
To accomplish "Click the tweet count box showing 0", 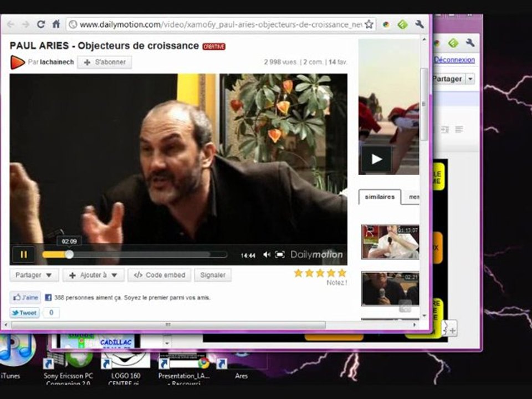I will click(x=51, y=313).
